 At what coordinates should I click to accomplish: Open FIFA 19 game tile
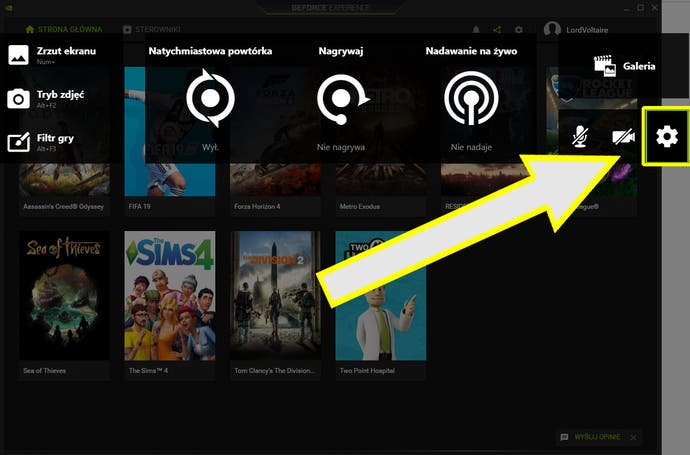click(x=170, y=132)
